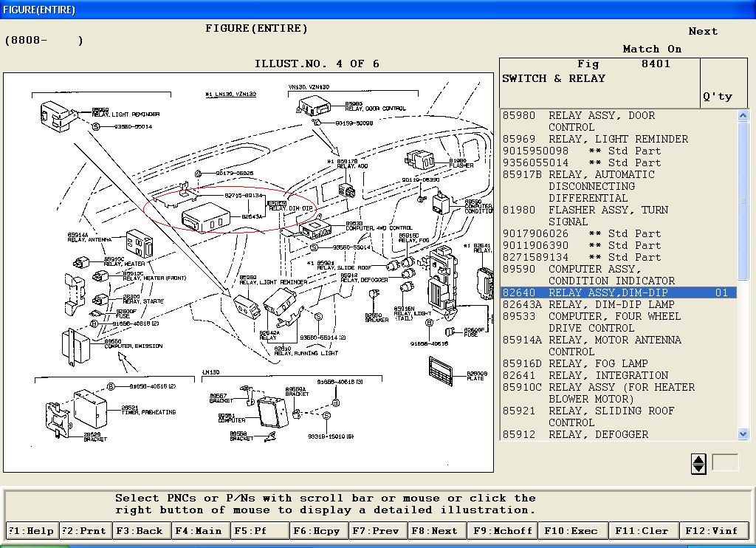Click the F2:Prnt print button
Viewport: 756px width, 548px height.
pyautogui.click(x=85, y=530)
